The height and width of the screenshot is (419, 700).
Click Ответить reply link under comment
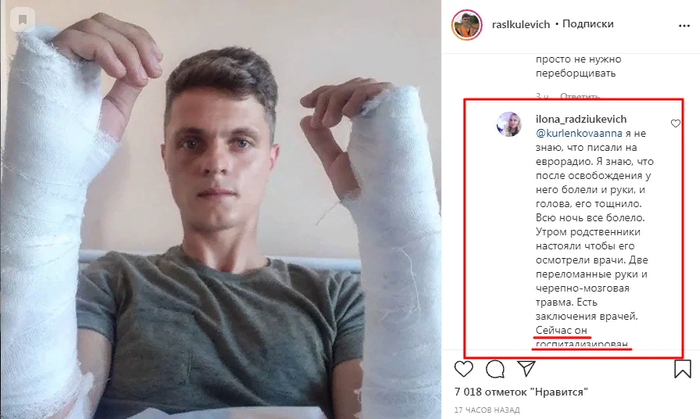(x=580, y=96)
